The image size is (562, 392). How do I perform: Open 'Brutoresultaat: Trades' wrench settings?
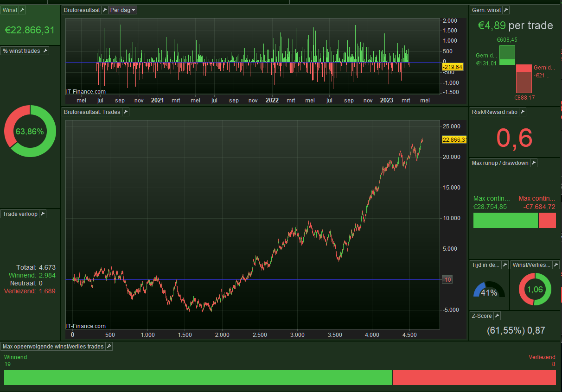coord(125,112)
